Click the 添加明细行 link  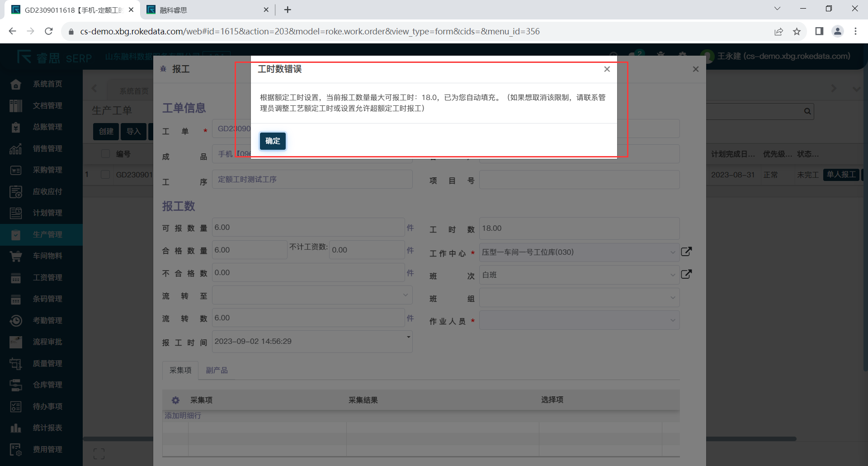point(183,416)
